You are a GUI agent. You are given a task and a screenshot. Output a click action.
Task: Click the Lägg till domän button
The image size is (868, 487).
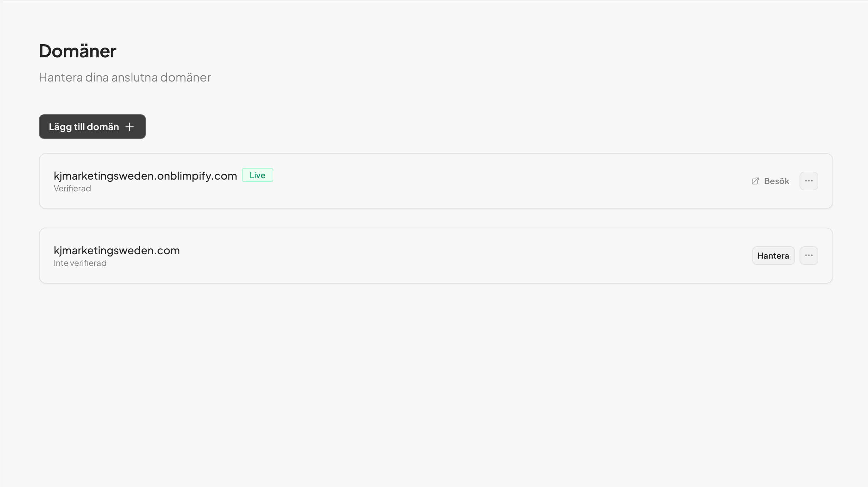(x=92, y=127)
